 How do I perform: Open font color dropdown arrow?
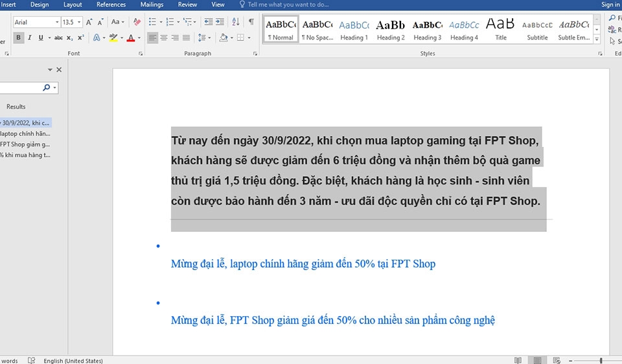tap(139, 38)
